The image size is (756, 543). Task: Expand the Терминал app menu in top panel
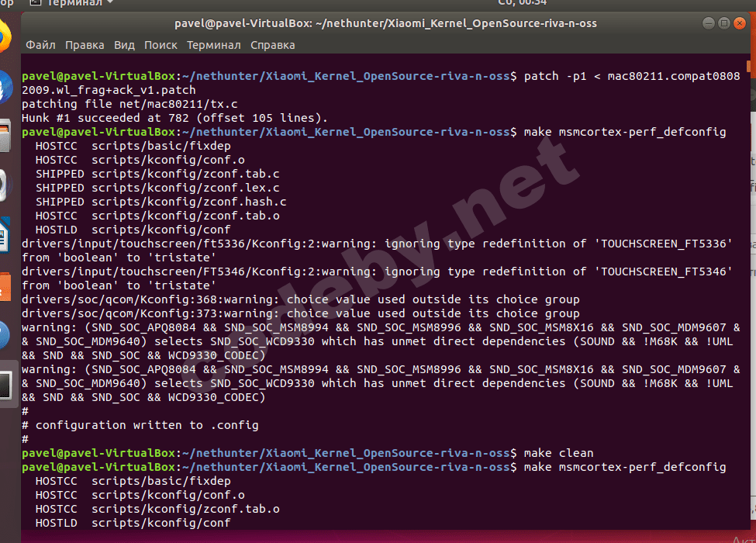tap(72, 3)
